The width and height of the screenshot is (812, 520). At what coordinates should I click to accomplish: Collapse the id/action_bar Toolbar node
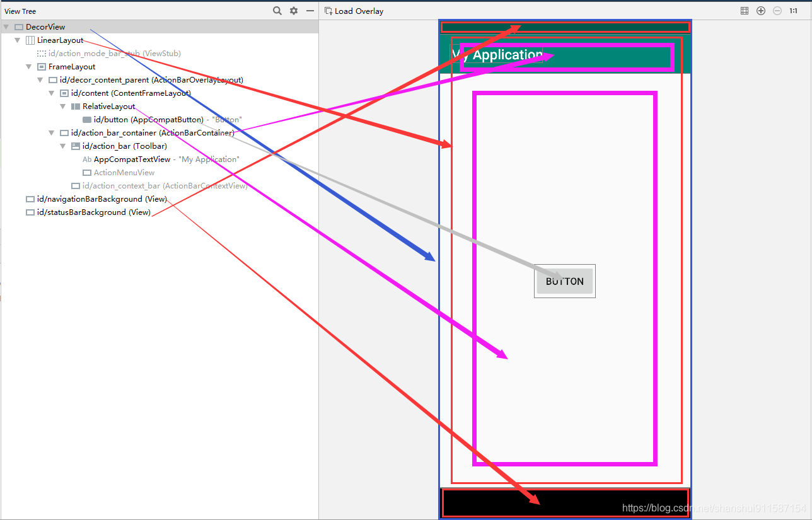63,146
